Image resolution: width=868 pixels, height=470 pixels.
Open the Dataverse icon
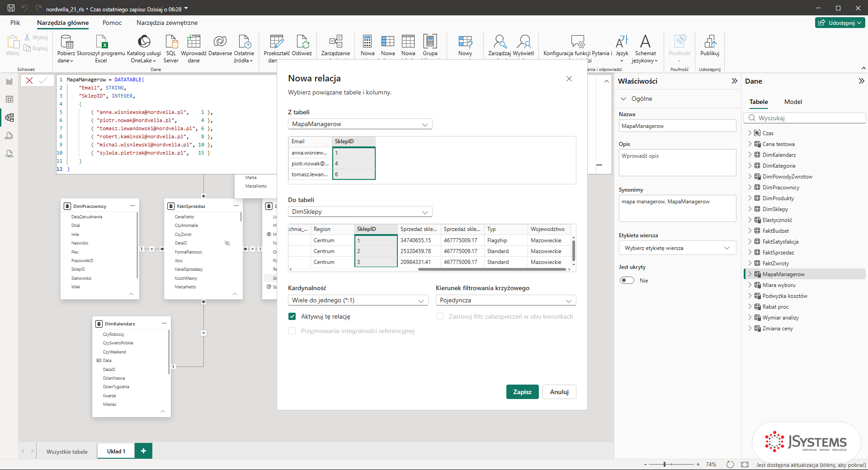click(x=220, y=42)
